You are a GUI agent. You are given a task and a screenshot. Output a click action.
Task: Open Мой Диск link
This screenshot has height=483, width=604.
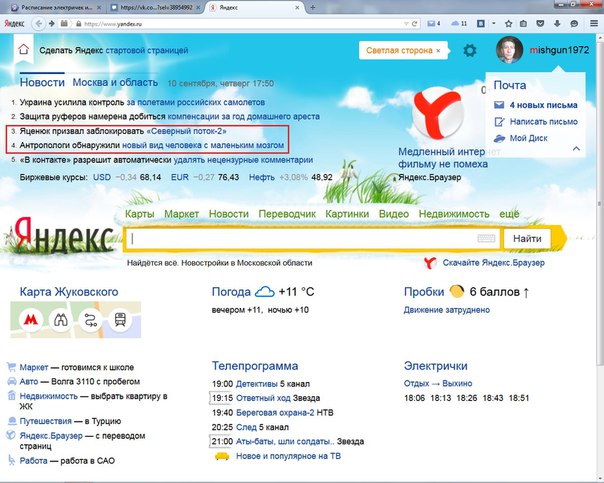[528, 138]
